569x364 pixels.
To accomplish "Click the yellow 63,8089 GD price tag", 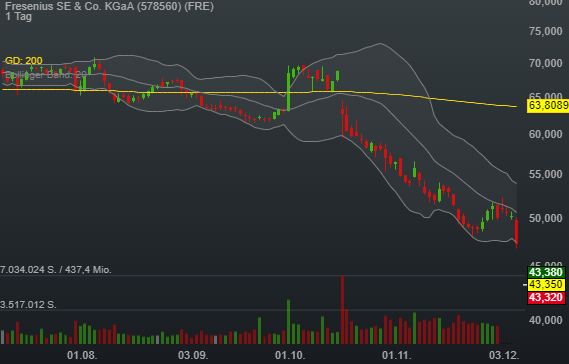I will pyautogui.click(x=548, y=105).
